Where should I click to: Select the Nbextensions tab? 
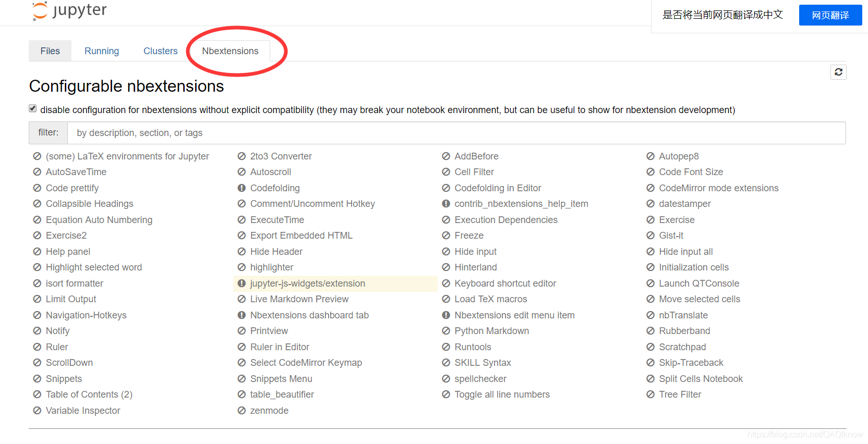(x=230, y=51)
